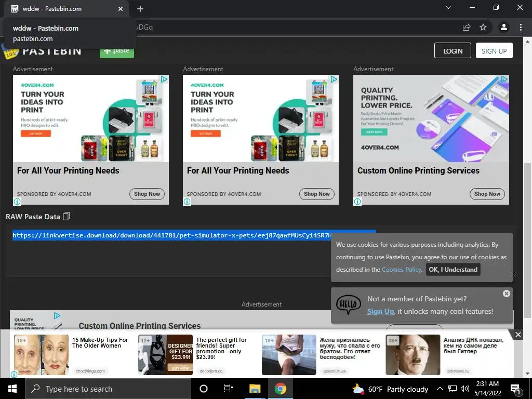Click info icon below second ad
Image resolution: width=532 pixels, height=399 pixels.
[x=187, y=202]
